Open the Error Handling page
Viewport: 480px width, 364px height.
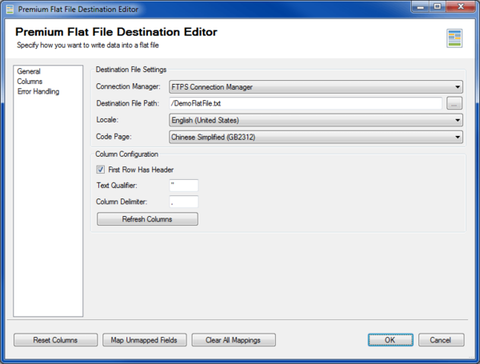point(38,91)
